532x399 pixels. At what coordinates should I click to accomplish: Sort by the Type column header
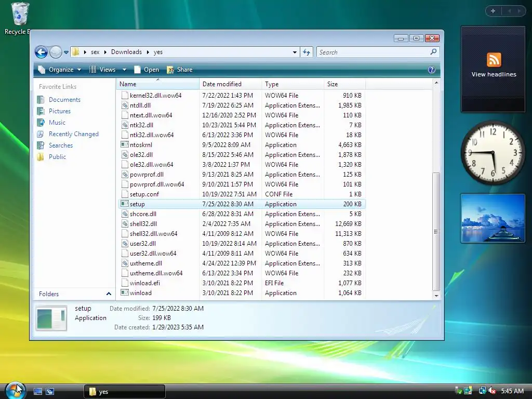292,84
